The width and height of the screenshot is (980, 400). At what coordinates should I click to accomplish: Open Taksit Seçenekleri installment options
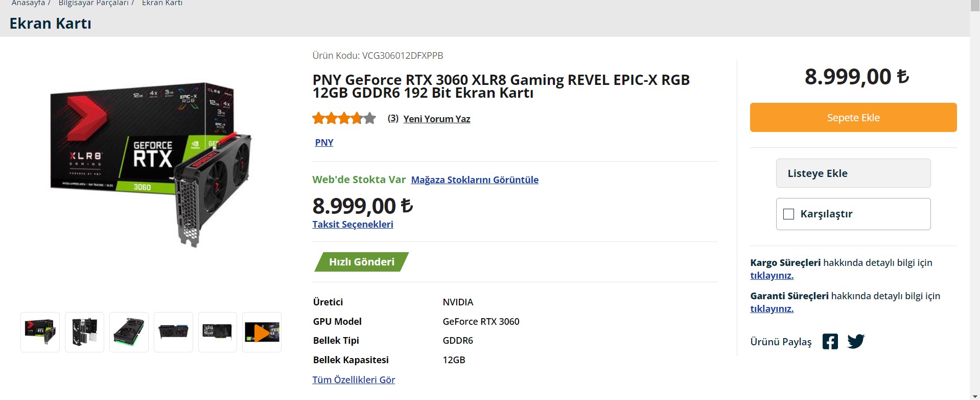point(353,224)
